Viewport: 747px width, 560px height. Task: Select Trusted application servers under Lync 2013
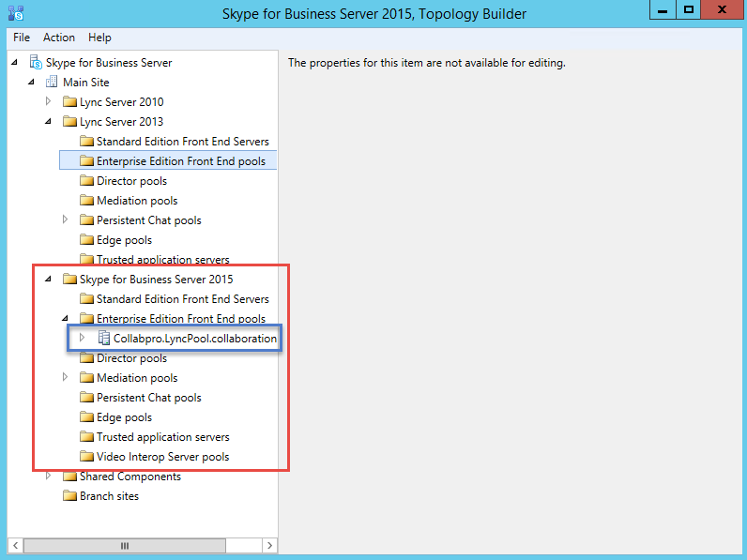pyautogui.click(x=163, y=260)
